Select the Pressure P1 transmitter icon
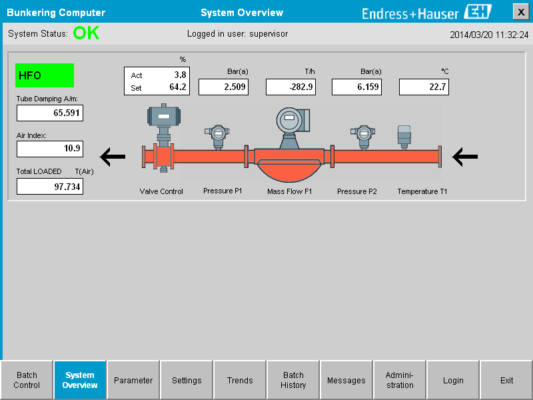Image resolution: width=533 pixels, height=400 pixels. pyautogui.click(x=217, y=137)
